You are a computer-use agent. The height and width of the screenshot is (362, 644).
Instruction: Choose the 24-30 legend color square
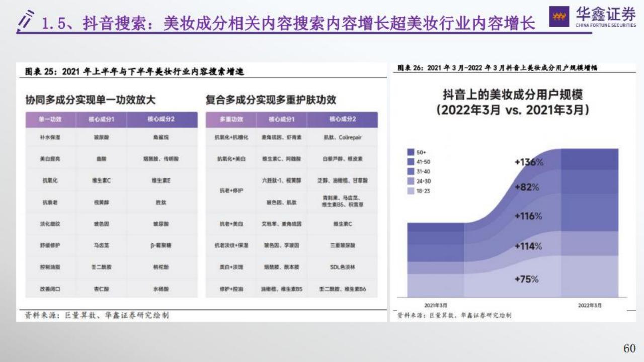point(411,181)
